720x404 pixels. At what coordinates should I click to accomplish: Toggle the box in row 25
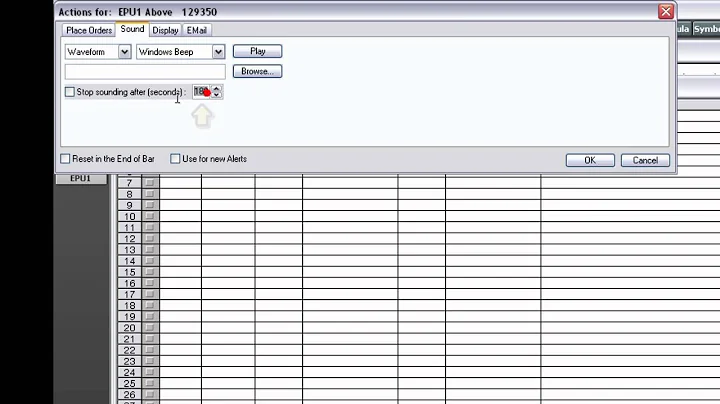150,383
